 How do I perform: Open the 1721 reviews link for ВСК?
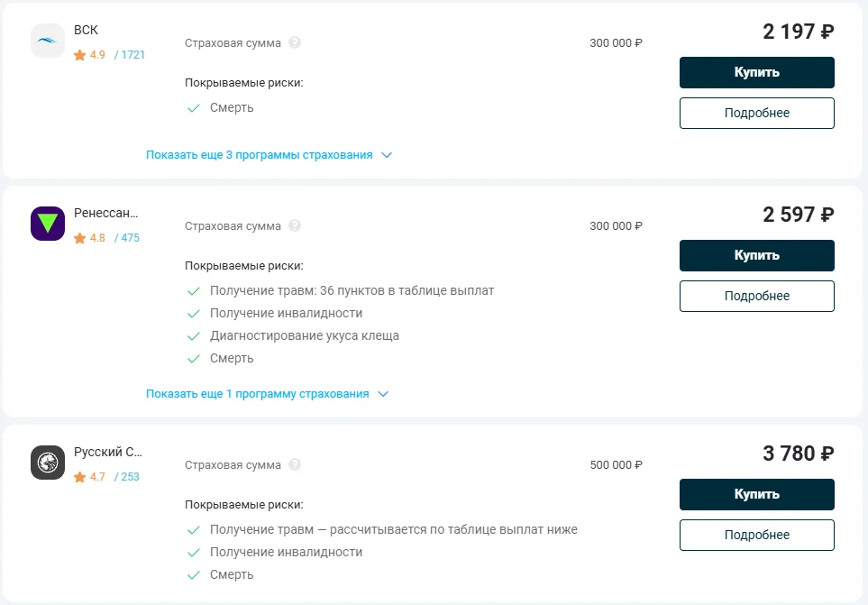tap(130, 55)
